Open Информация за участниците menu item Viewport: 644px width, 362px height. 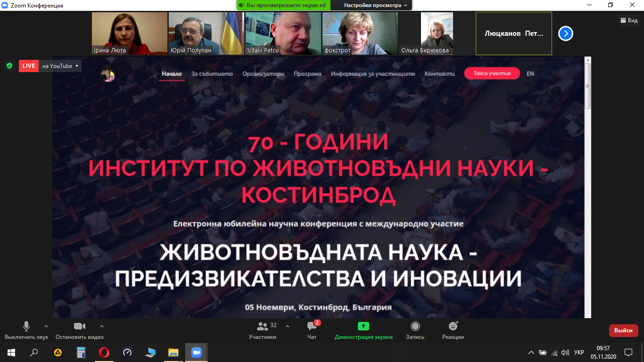[373, 74]
